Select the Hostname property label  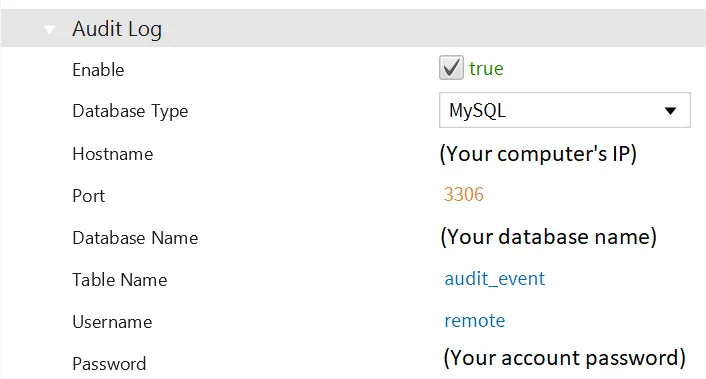pyautogui.click(x=113, y=154)
